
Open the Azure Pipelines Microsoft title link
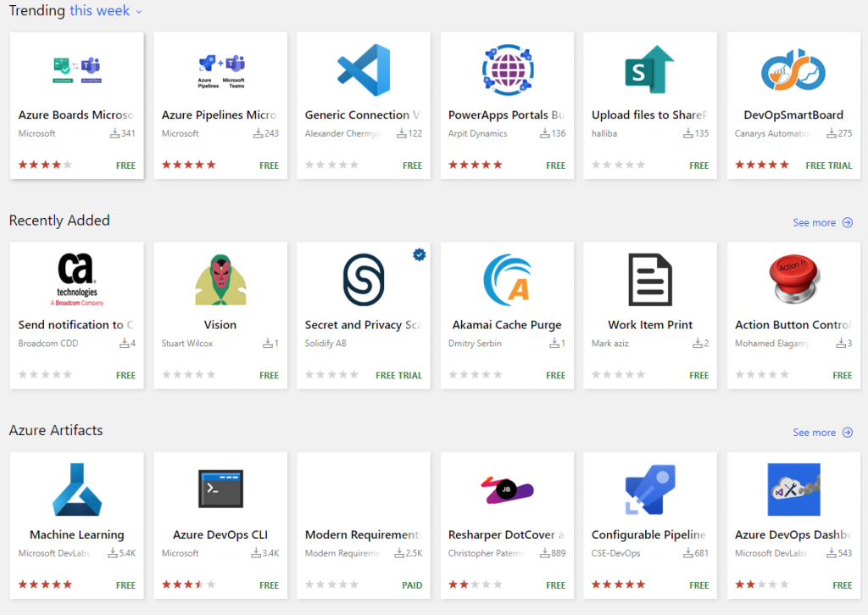(x=220, y=115)
